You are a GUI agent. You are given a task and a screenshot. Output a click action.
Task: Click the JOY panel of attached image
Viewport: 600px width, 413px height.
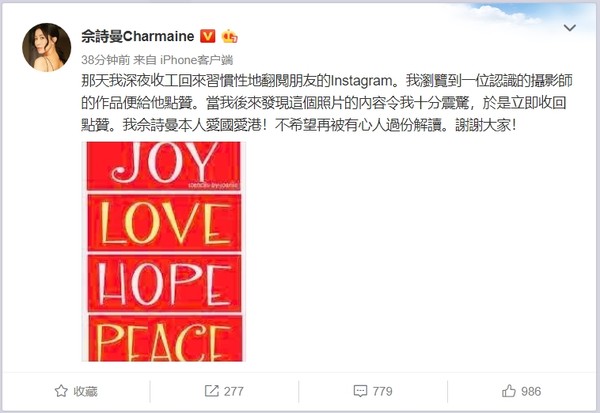pos(164,165)
